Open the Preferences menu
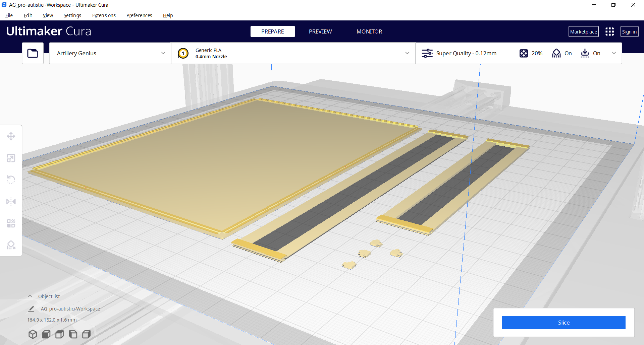The height and width of the screenshot is (345, 644). tap(139, 15)
